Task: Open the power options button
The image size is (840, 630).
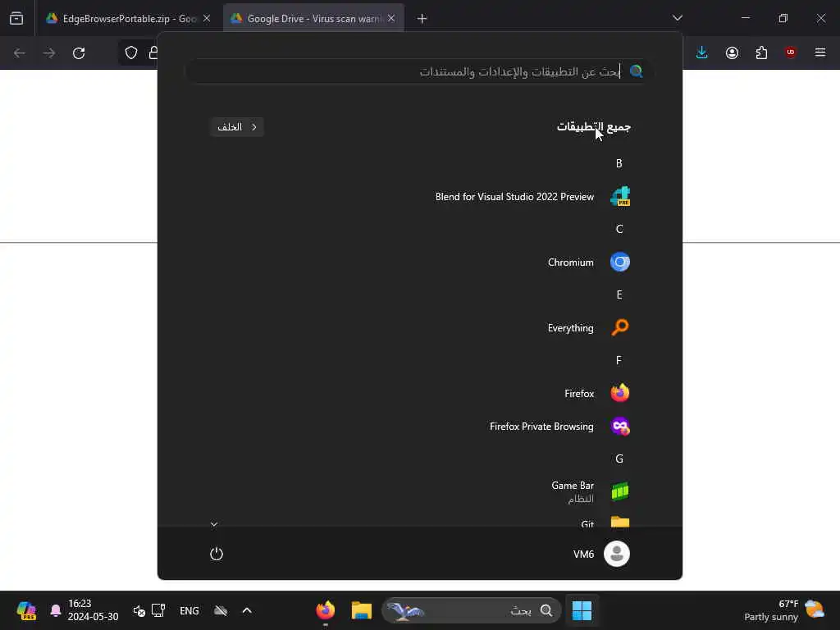Action: click(217, 554)
